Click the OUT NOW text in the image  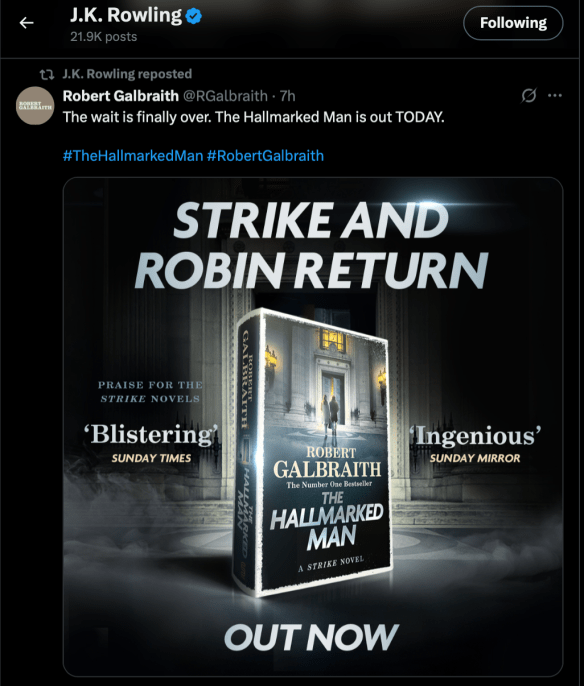(311, 637)
